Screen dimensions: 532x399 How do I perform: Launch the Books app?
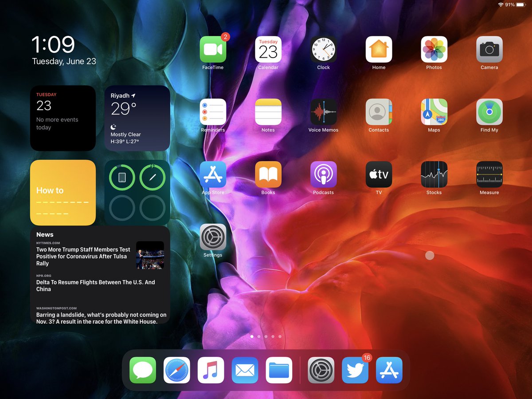click(x=268, y=174)
